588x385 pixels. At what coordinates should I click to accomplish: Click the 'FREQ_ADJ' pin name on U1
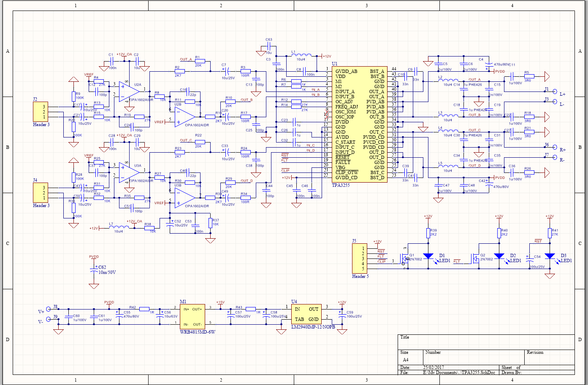347,107
